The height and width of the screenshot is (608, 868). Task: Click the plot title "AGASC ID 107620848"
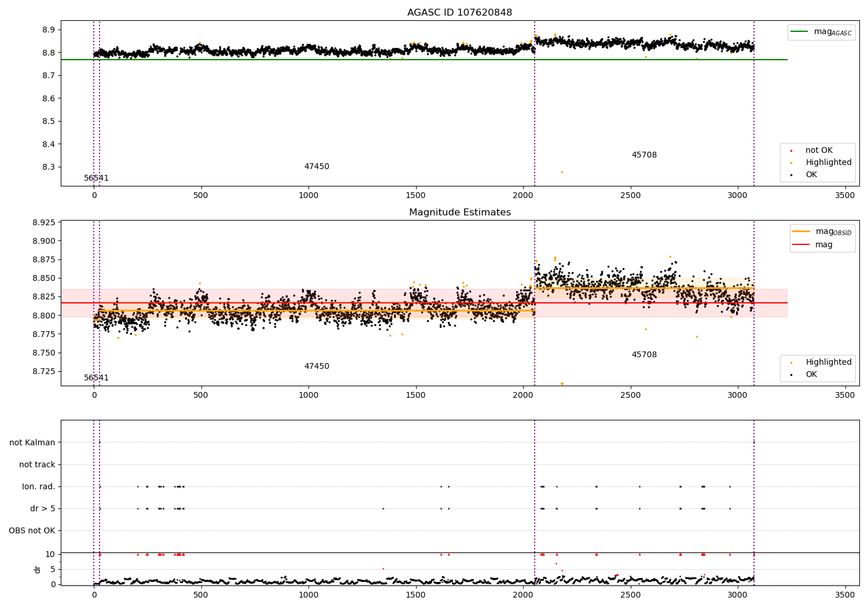(459, 13)
